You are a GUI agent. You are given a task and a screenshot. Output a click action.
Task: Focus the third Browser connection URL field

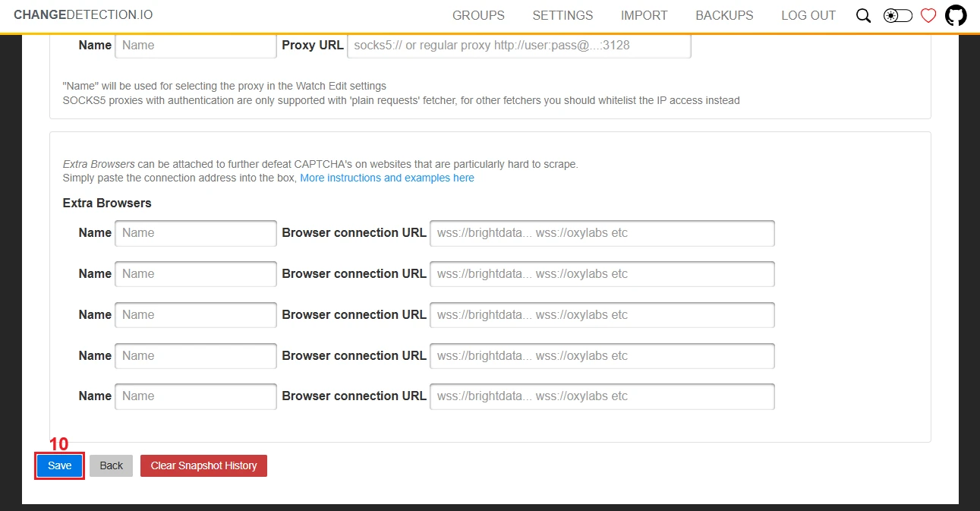pyautogui.click(x=602, y=315)
